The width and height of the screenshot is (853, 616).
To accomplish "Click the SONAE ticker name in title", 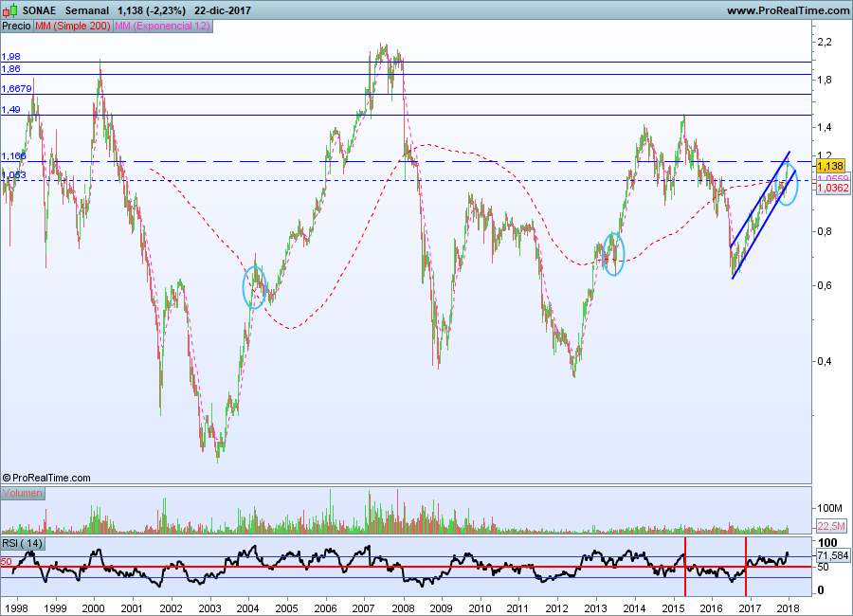I will (39, 10).
